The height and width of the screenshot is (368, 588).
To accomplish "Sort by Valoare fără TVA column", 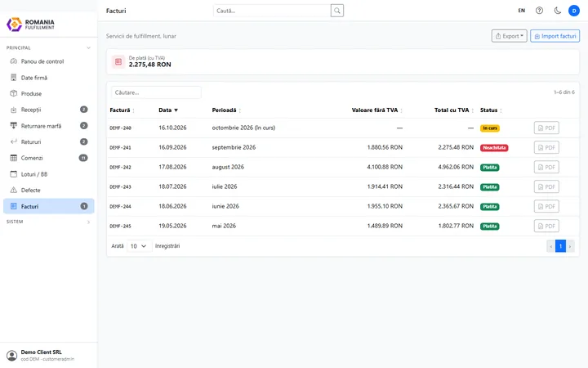I will tap(376, 110).
